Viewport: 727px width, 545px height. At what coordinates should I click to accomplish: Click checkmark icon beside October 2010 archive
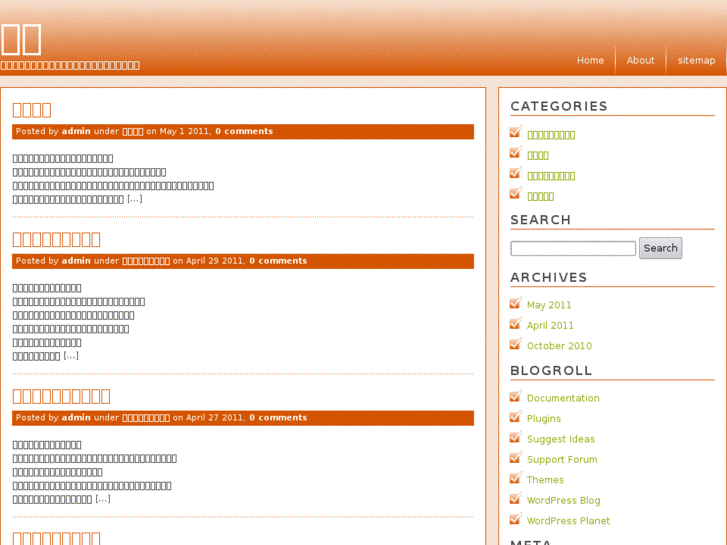coord(516,344)
